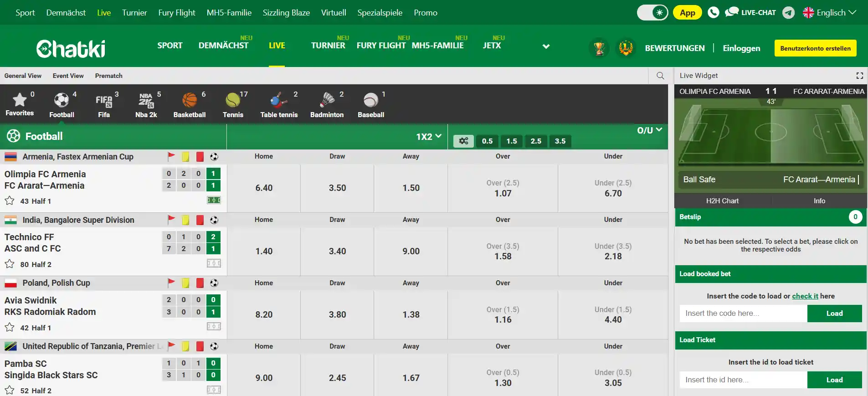This screenshot has height=396, width=868.
Task: Favorite the Technico FF match star
Action: coord(10,264)
